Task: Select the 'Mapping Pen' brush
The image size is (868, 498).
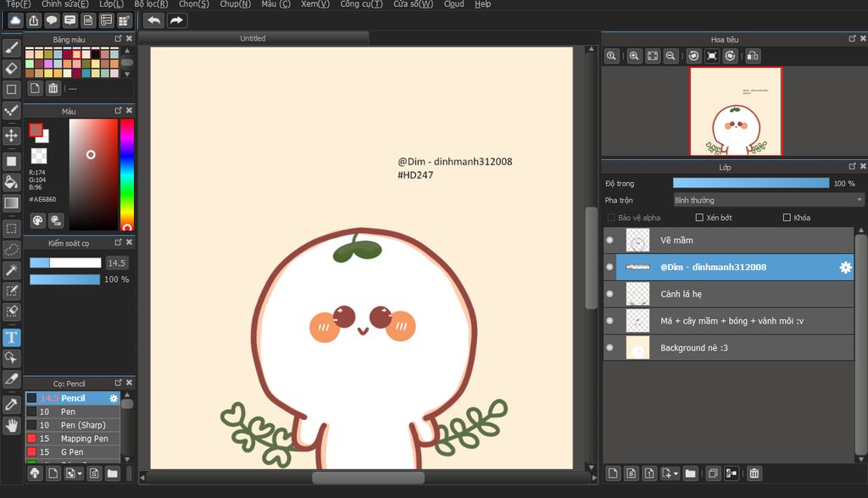Action: (x=84, y=439)
